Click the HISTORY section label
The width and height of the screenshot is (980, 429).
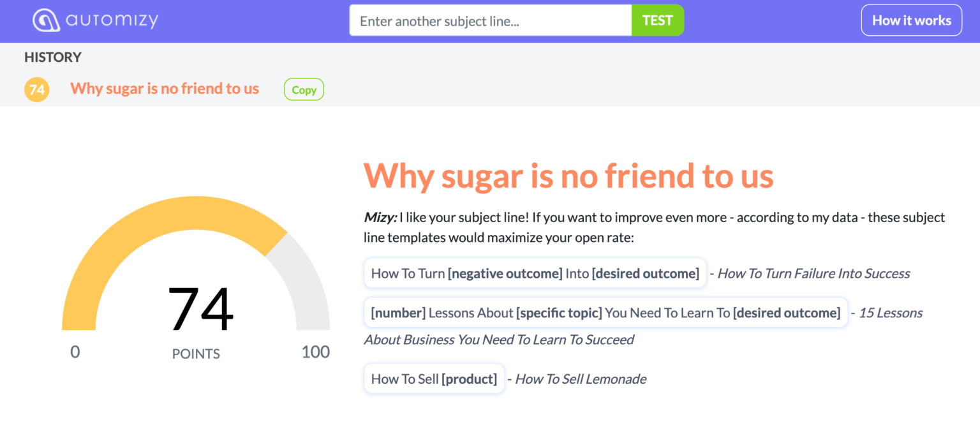(53, 57)
